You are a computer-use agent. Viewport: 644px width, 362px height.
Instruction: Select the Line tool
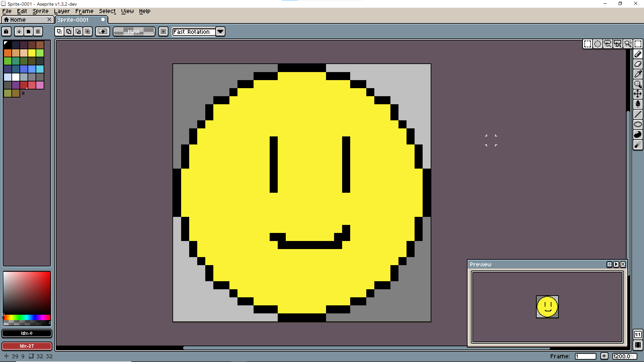(x=638, y=114)
